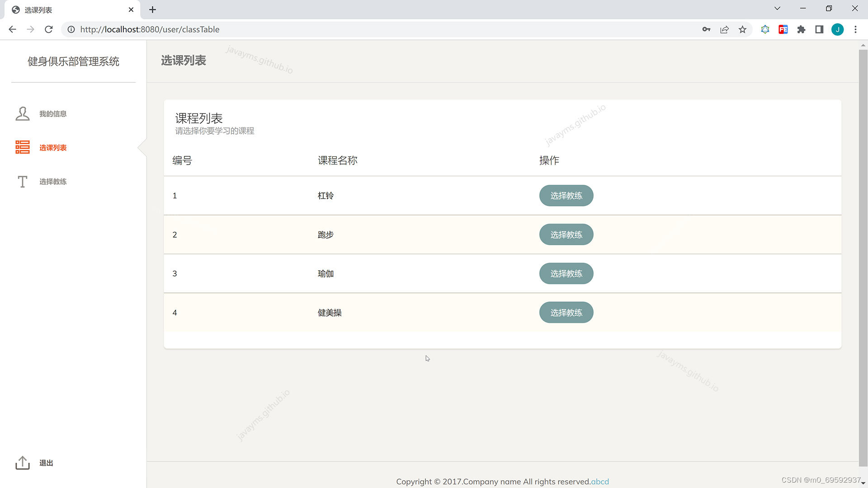Viewport: 868px width, 488px height.
Task: Choose coach for 瑜伽 course
Action: tap(566, 273)
